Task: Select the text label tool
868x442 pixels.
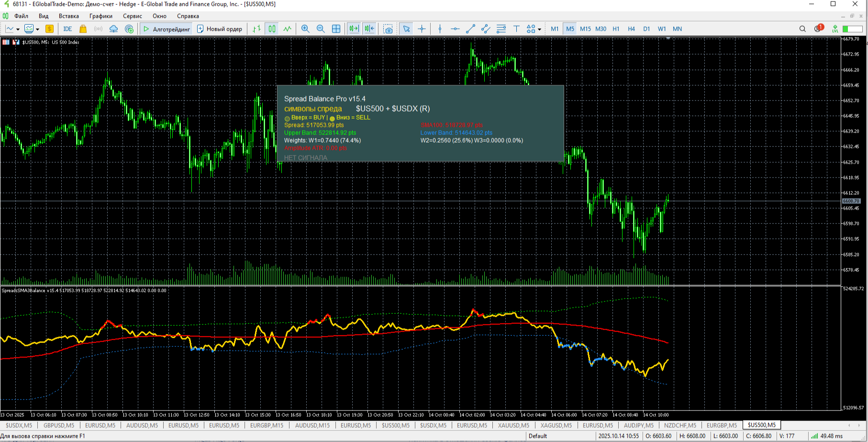Action: tap(516, 29)
